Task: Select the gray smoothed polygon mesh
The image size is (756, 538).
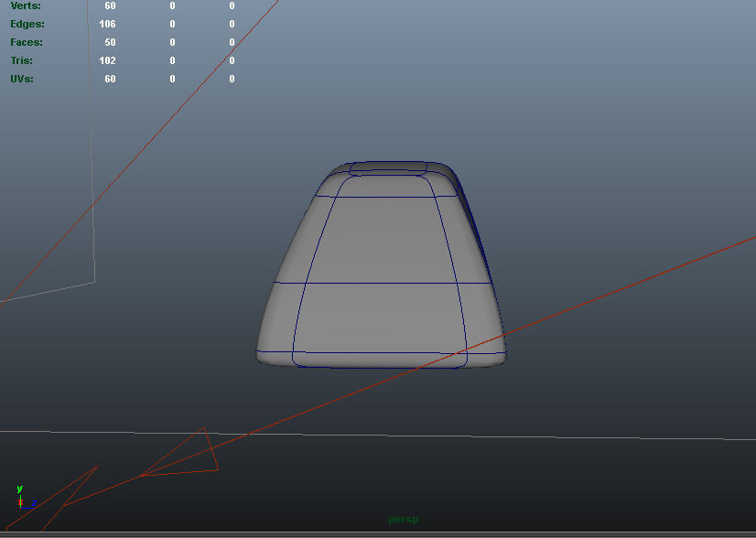Action: (381, 265)
